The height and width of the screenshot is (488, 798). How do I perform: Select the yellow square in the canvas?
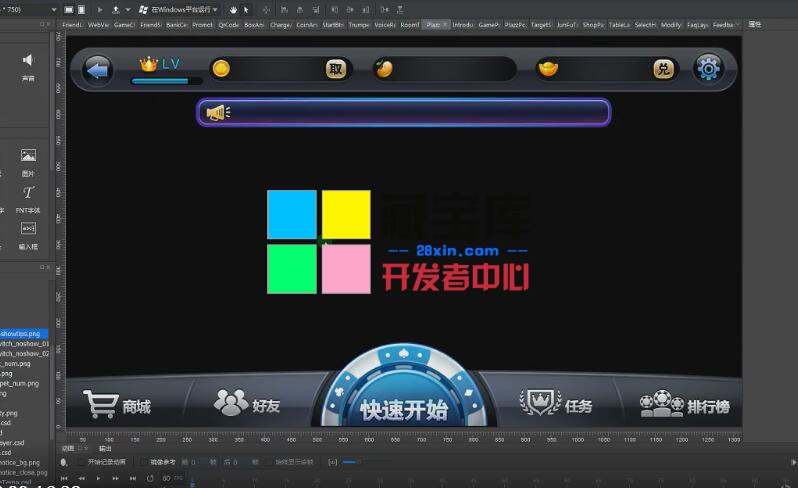346,214
